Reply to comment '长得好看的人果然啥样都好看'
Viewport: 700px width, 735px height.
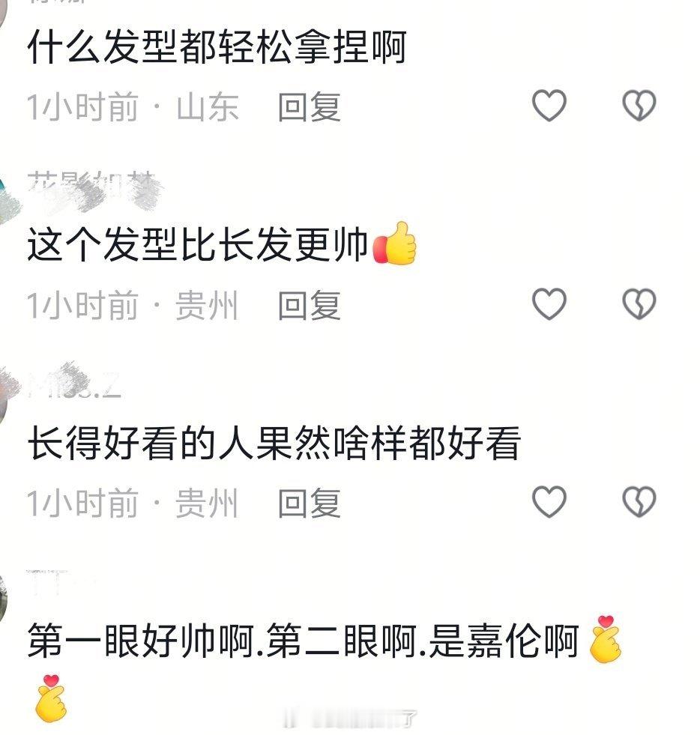309,503
